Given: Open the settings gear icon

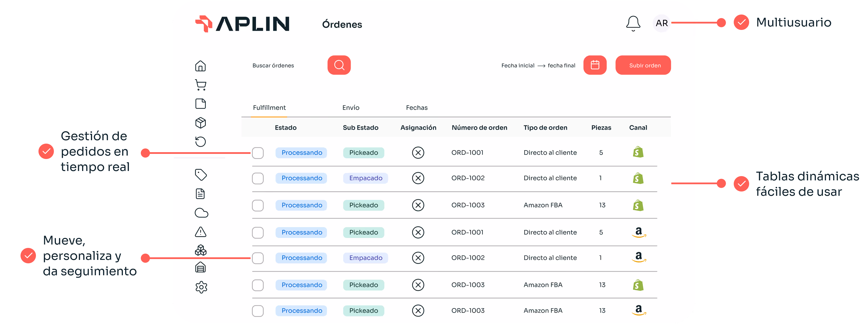Looking at the screenshot, I should point(201,287).
